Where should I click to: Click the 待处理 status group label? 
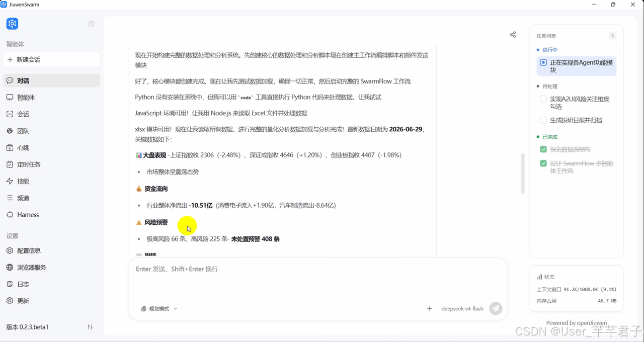[x=549, y=87]
